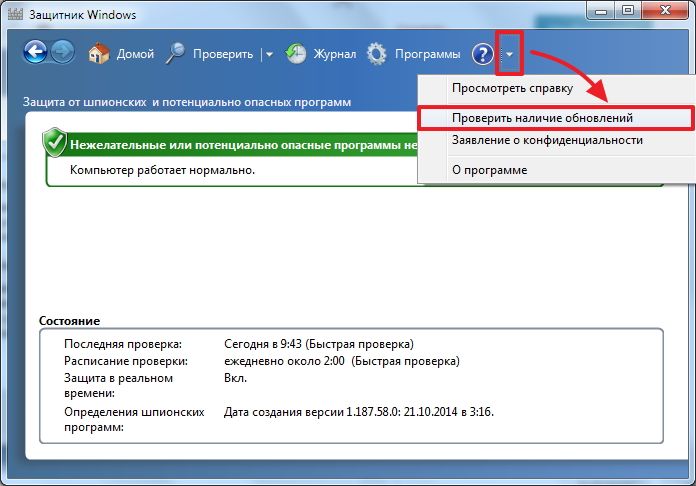Click the green shield status icon
This screenshot has height=486, width=696.
(x=55, y=143)
